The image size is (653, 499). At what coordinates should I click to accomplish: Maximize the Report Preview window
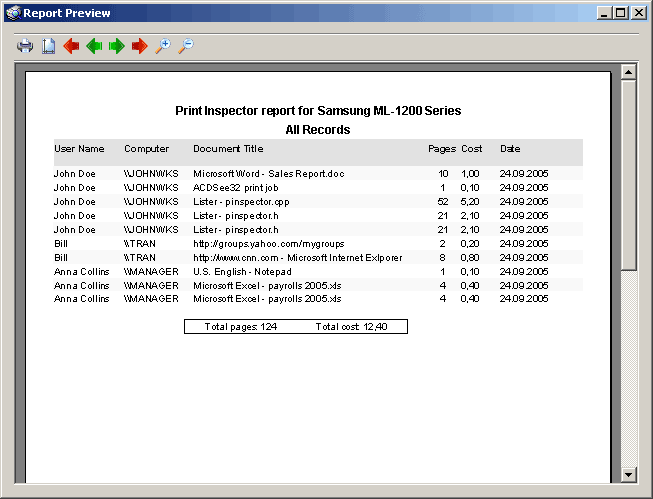pyautogui.click(x=621, y=13)
